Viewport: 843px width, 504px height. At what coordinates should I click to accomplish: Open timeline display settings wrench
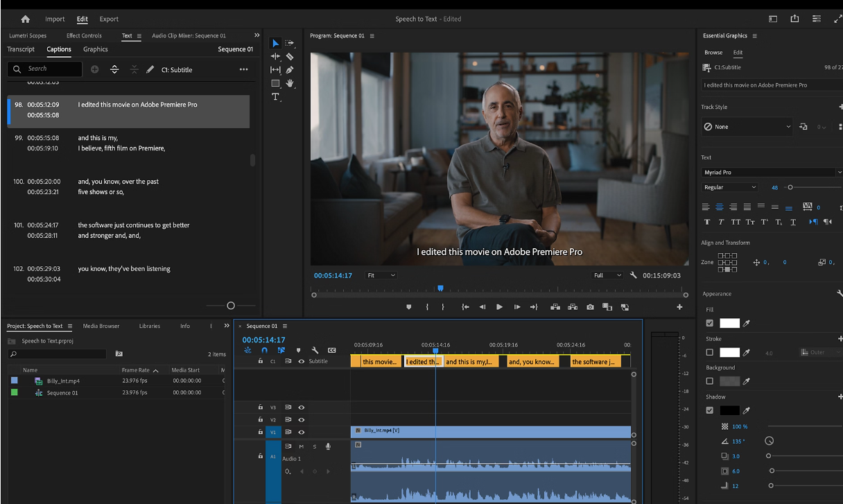(x=315, y=351)
